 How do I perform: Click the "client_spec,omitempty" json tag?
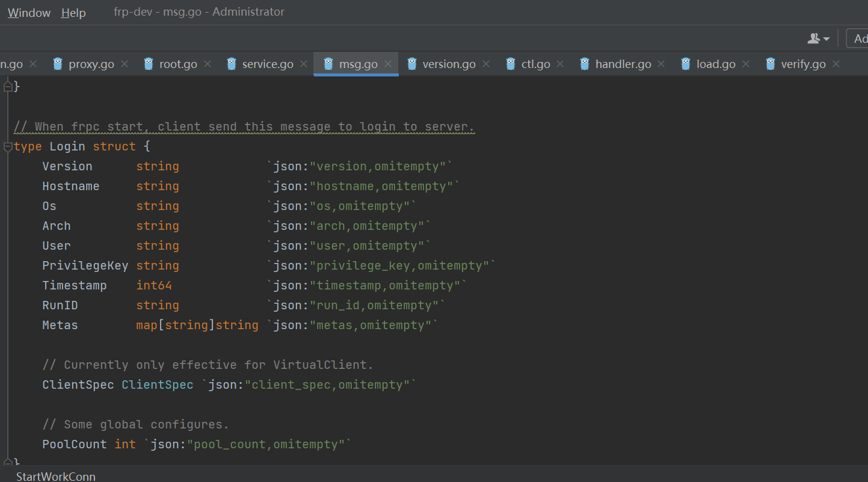[x=309, y=385]
